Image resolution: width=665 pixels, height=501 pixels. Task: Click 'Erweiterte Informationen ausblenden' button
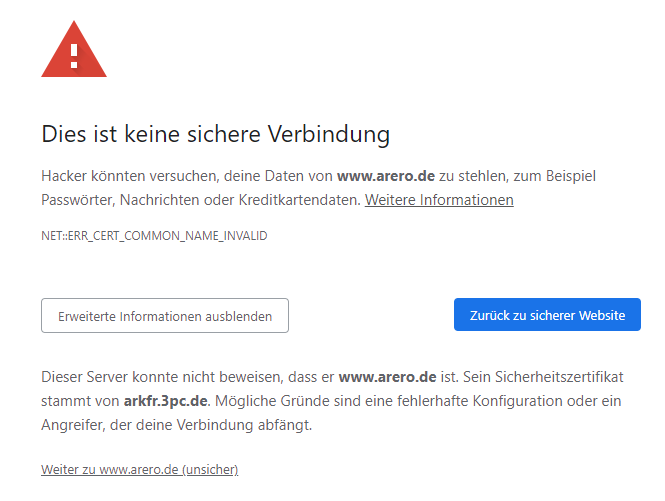165,316
